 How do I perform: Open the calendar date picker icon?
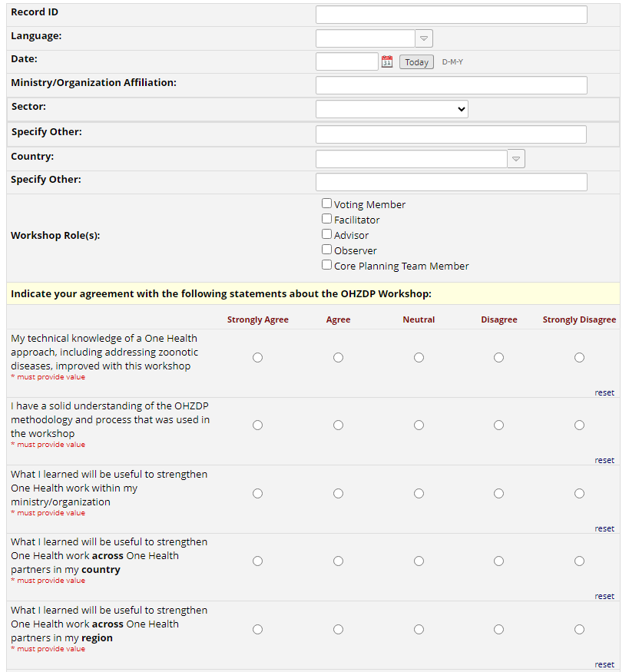point(387,61)
